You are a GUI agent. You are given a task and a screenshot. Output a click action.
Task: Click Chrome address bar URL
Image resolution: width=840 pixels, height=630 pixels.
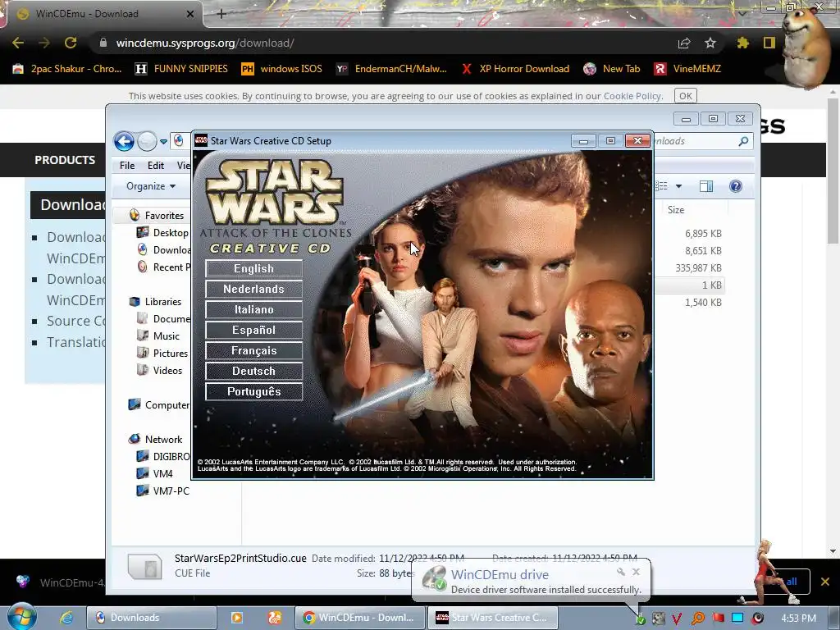point(204,43)
